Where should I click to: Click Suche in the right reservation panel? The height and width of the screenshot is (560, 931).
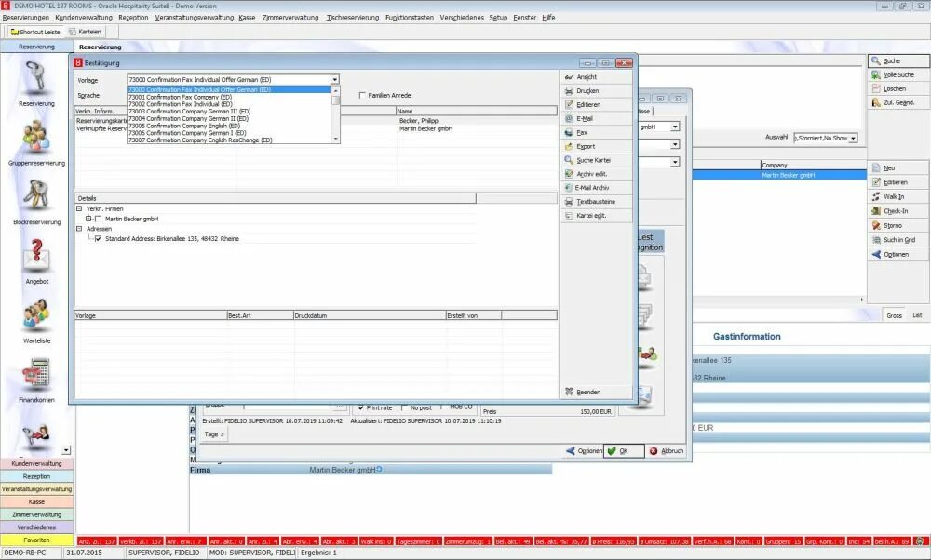coord(898,60)
